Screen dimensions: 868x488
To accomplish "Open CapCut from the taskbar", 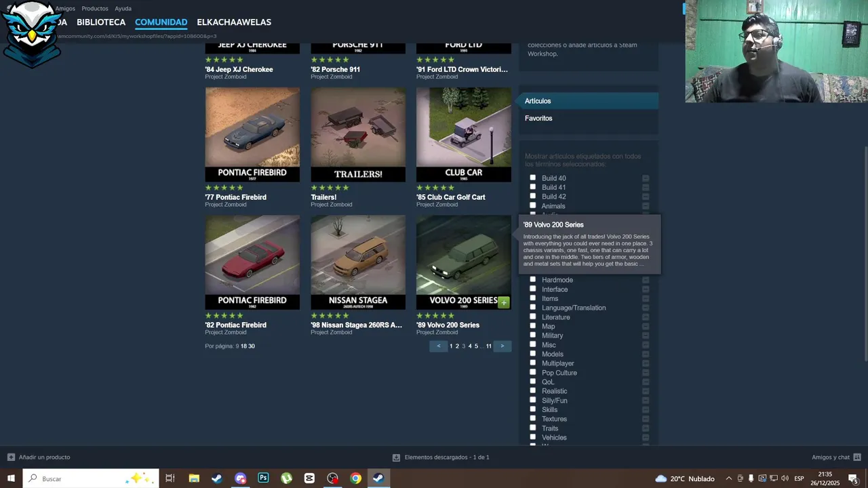I will coord(309,479).
